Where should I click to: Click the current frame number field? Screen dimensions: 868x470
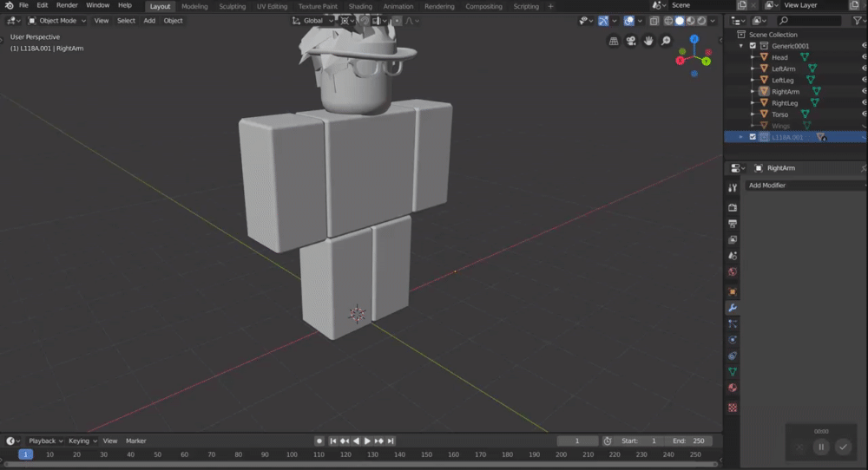[577, 441]
